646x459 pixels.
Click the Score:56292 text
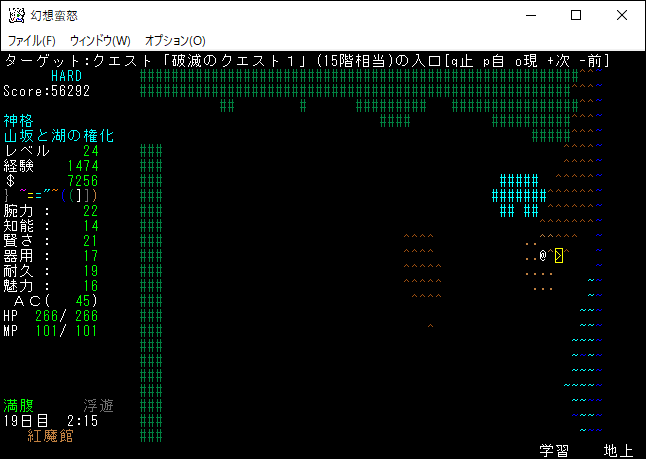click(47, 90)
